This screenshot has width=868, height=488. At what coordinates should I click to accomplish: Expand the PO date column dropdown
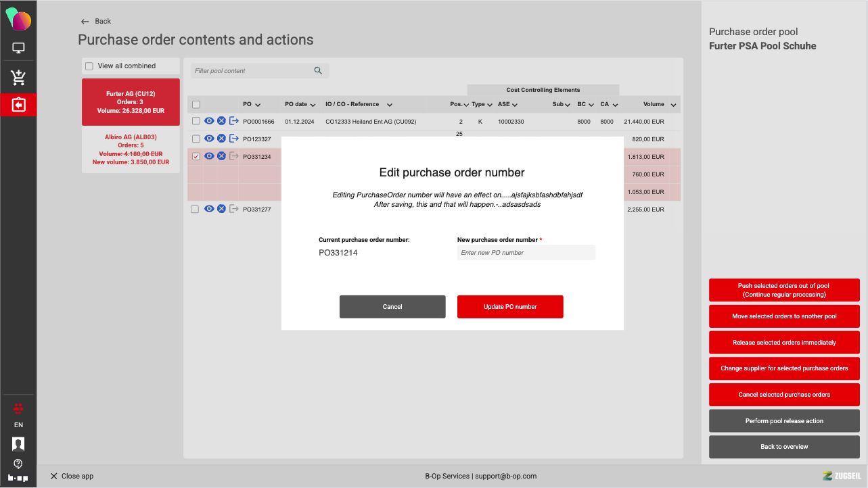[313, 105]
